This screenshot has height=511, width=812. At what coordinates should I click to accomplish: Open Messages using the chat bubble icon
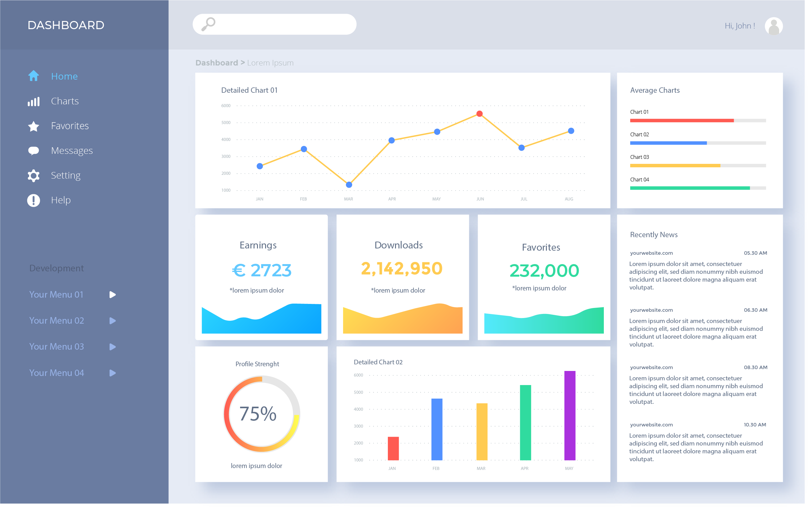point(33,150)
